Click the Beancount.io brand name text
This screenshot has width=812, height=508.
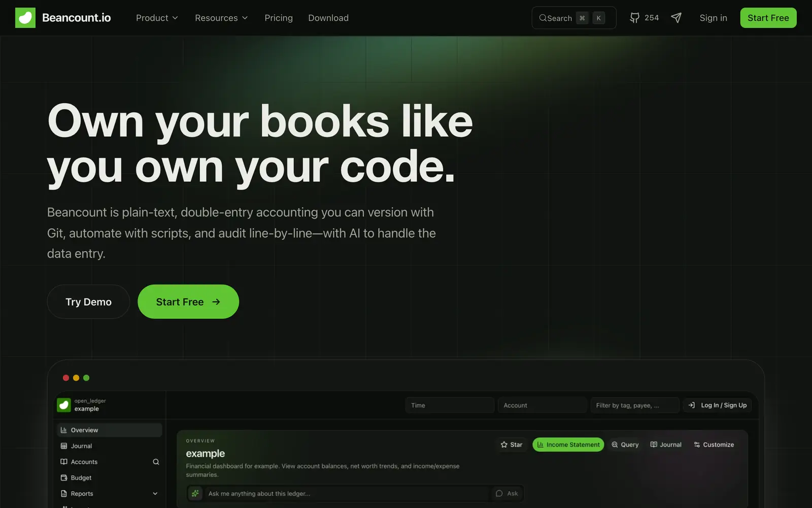pyautogui.click(x=77, y=18)
